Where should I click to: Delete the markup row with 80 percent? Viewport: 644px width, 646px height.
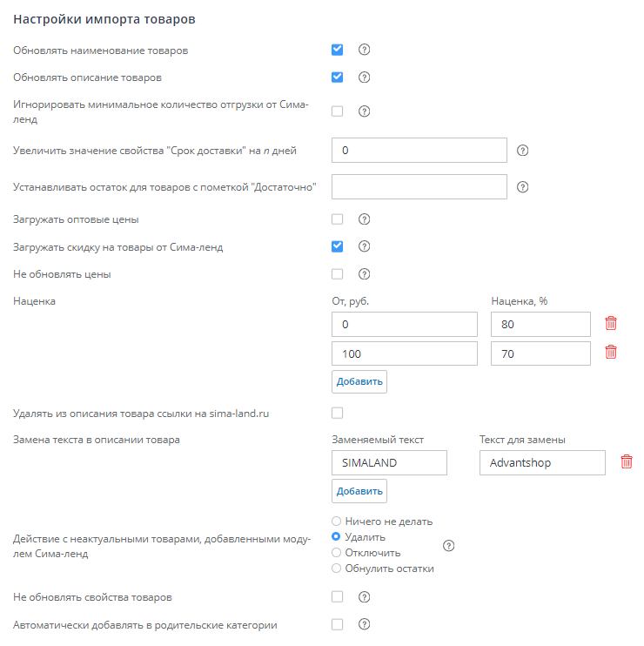tap(611, 324)
